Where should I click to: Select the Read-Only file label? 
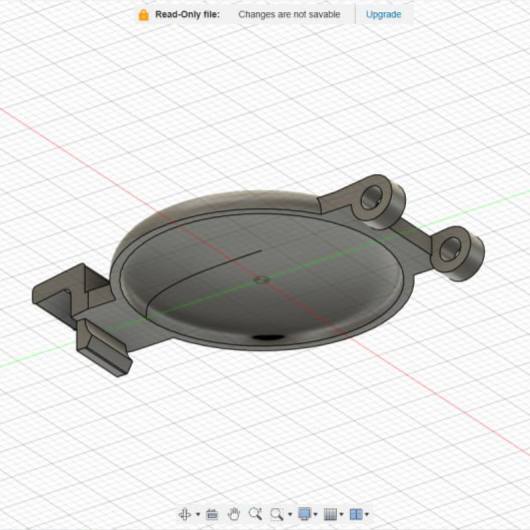(187, 15)
